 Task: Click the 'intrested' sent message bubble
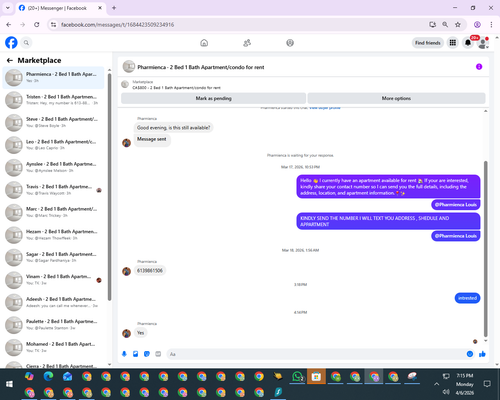point(467,298)
